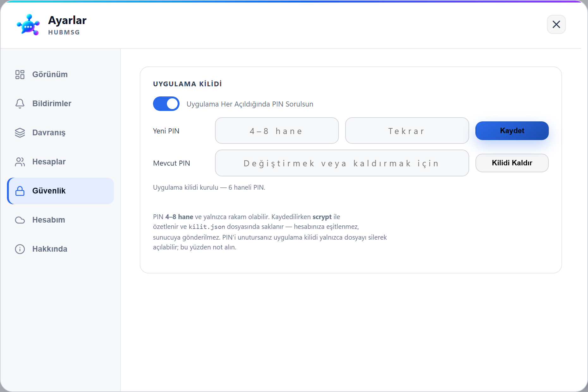Open the Hesabım section

click(x=60, y=220)
